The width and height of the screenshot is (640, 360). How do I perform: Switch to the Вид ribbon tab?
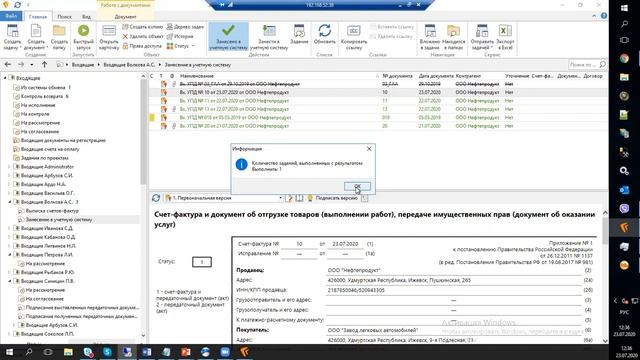86,17
